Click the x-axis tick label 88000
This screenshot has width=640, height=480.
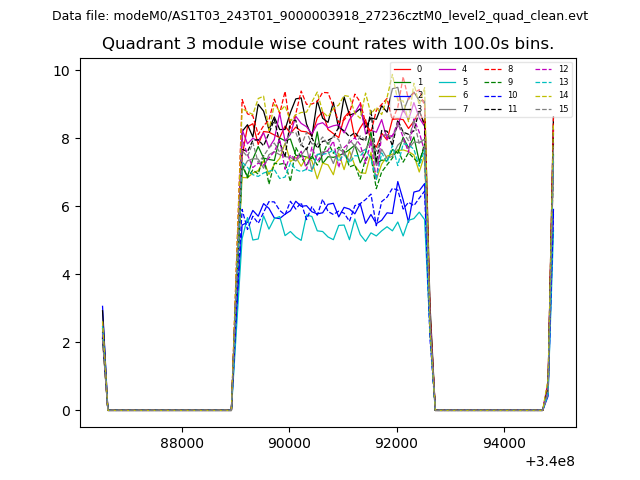pos(182,443)
